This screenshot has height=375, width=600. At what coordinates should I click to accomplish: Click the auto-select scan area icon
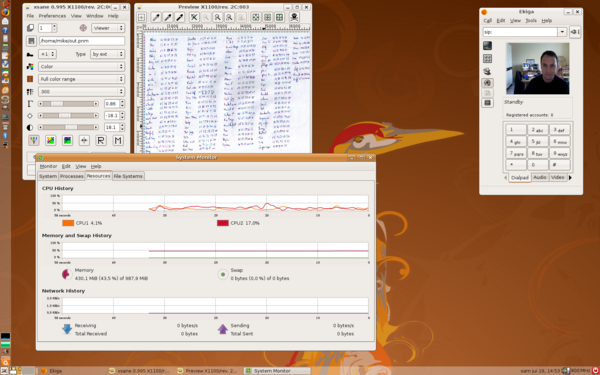256,17
